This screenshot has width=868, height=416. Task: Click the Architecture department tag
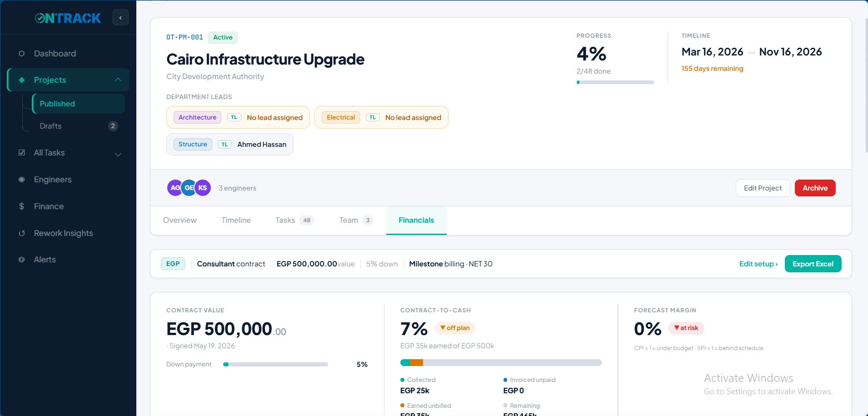click(197, 117)
